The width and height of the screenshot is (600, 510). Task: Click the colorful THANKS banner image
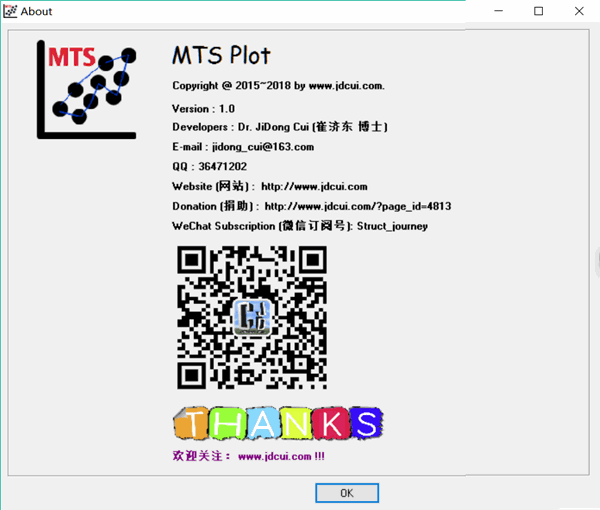[x=278, y=423]
